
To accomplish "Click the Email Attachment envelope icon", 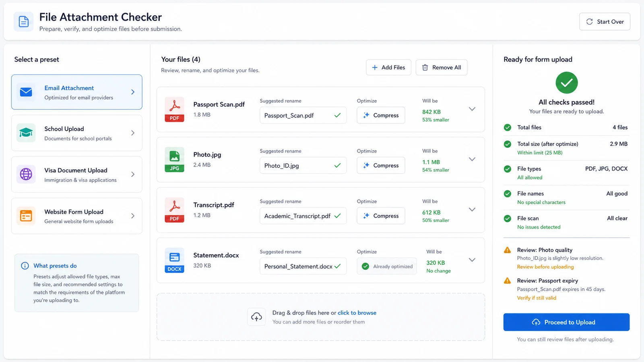I will pyautogui.click(x=26, y=92).
